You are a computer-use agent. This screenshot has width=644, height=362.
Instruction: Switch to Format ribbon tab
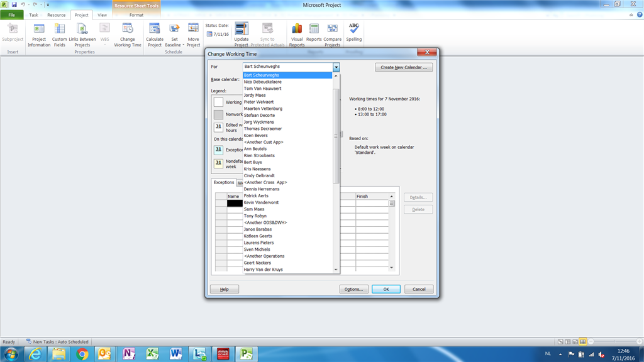136,15
